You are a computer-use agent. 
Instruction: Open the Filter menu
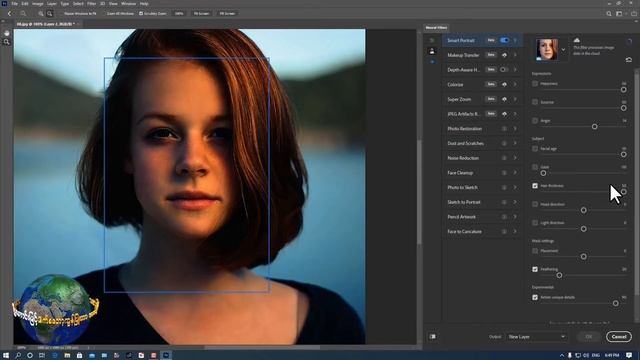point(91,4)
